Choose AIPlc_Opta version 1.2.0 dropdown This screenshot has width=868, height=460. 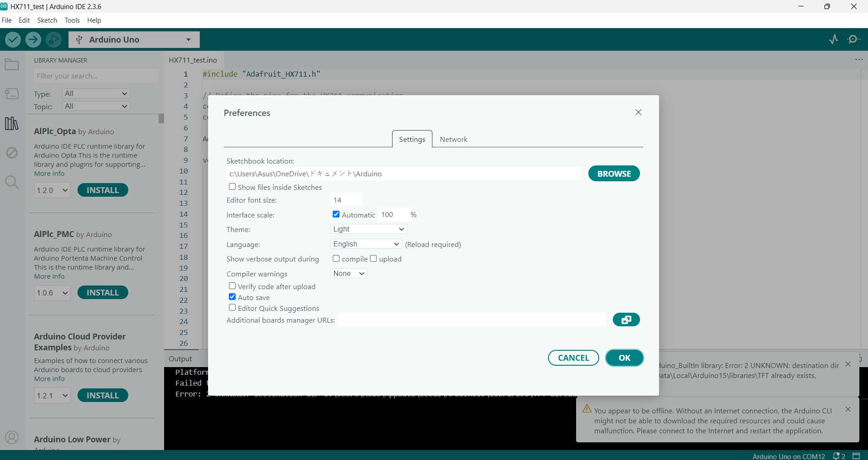(x=53, y=190)
